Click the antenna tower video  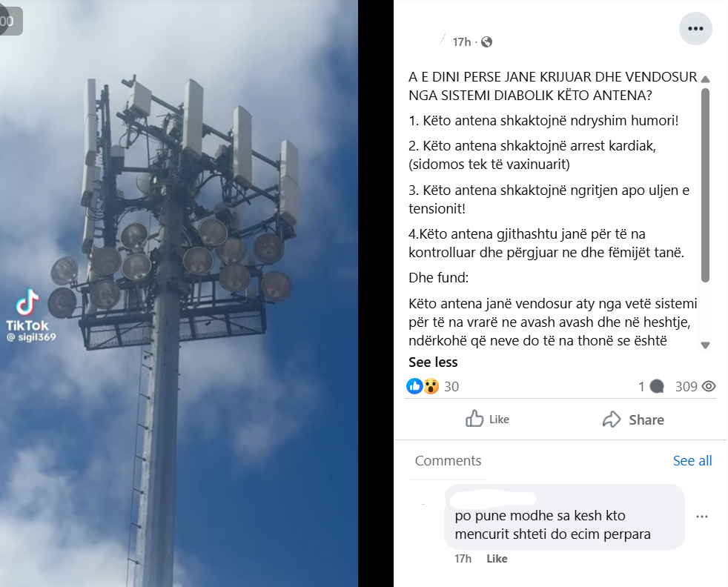(x=179, y=293)
